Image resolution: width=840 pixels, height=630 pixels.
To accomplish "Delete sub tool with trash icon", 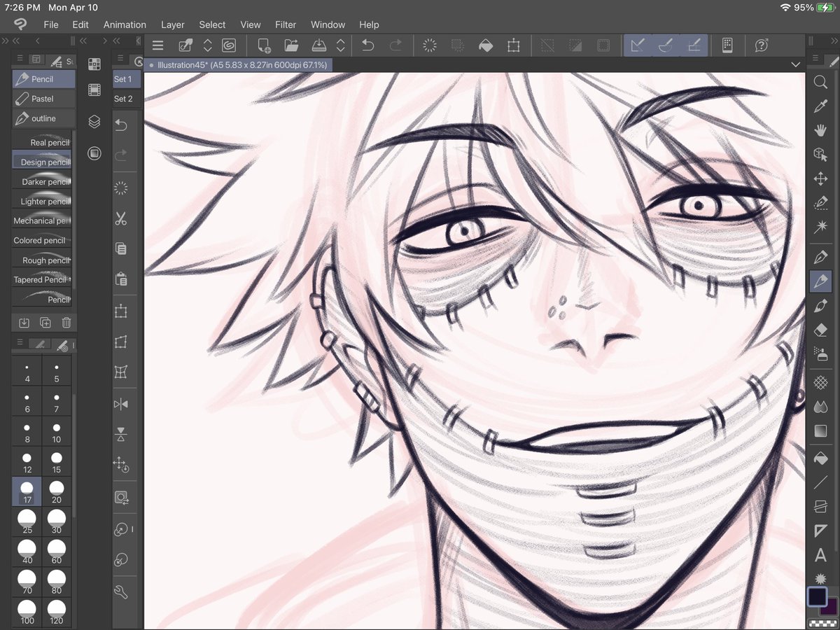I will (66, 323).
